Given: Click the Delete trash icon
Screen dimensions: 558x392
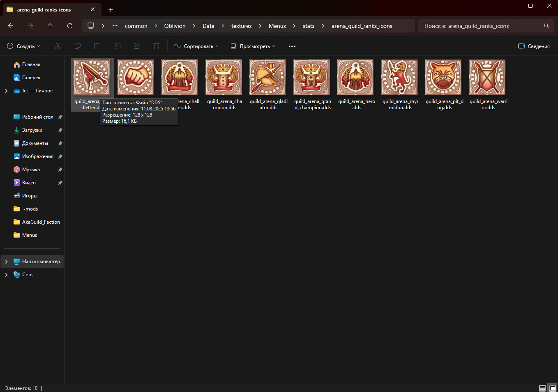Looking at the screenshot, I should [x=157, y=46].
